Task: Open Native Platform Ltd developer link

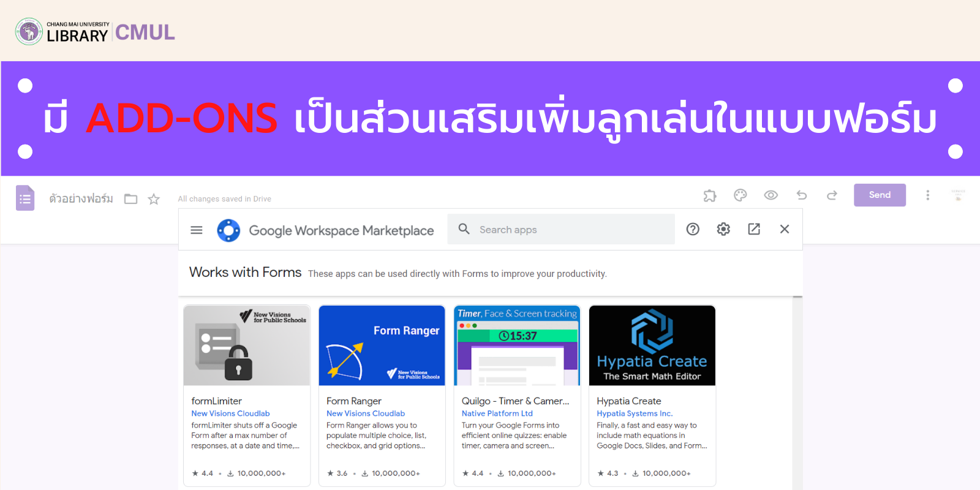Action: [x=497, y=413]
